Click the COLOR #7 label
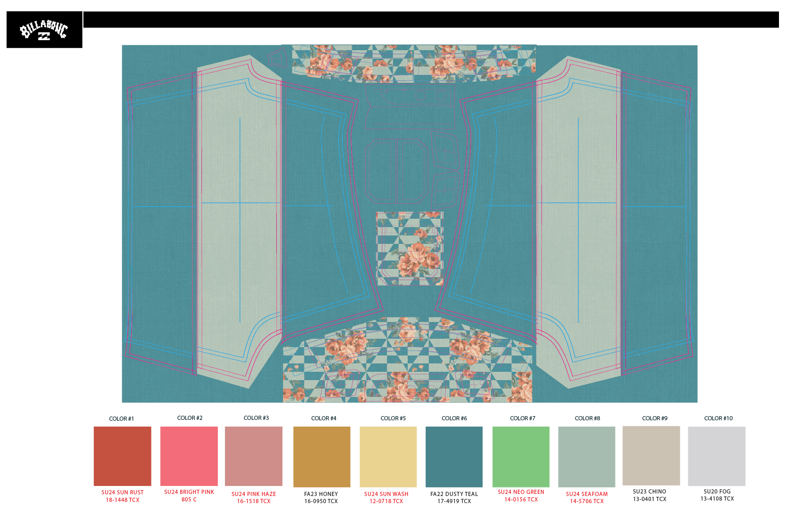This screenshot has height=519, width=812. coord(523,418)
